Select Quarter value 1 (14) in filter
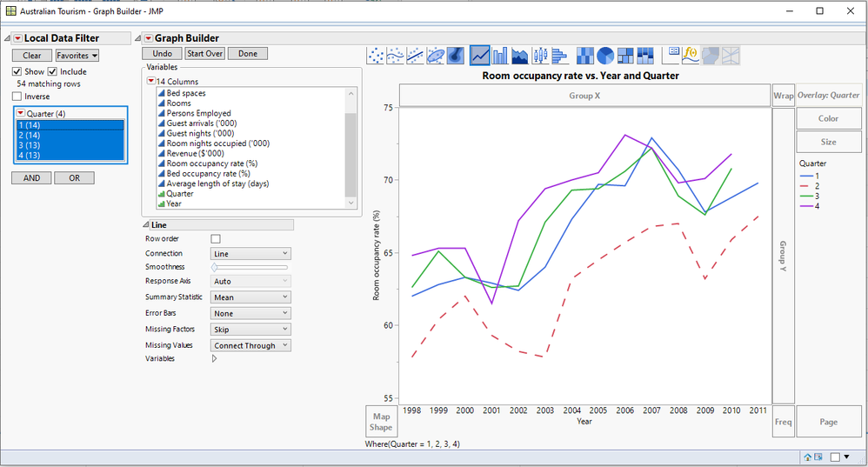Image resolution: width=868 pixels, height=467 pixels. tap(70, 125)
